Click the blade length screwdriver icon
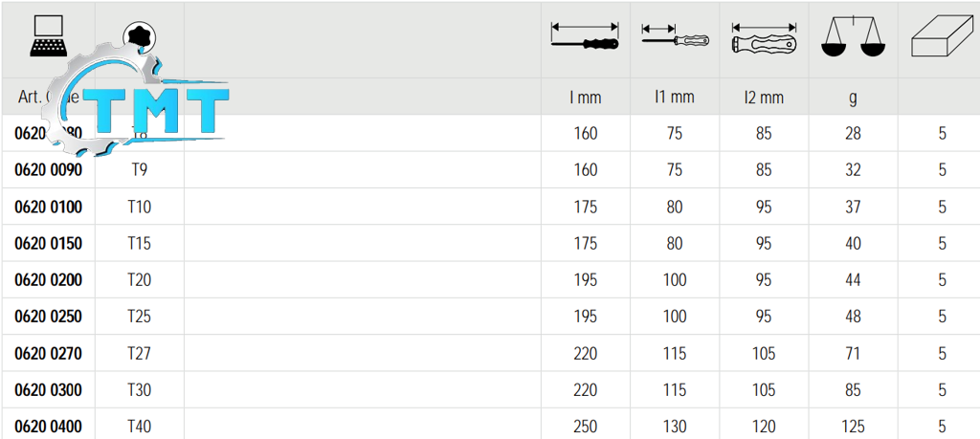 (675, 38)
